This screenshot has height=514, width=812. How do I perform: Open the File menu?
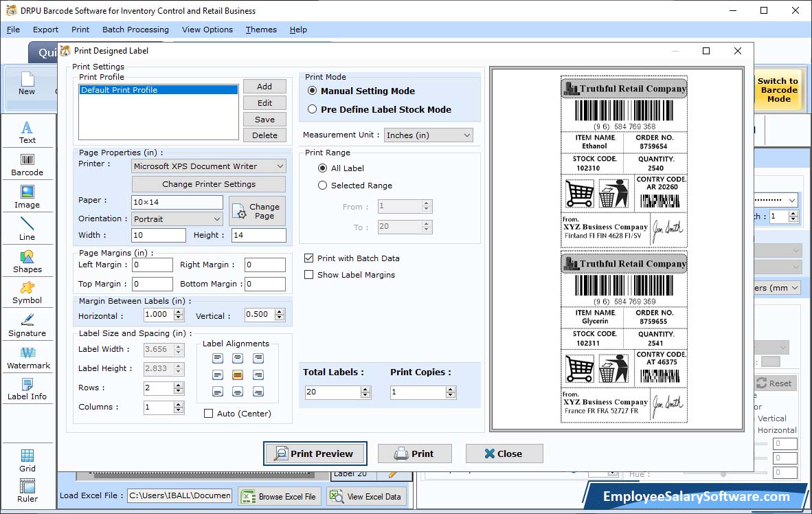pos(14,30)
